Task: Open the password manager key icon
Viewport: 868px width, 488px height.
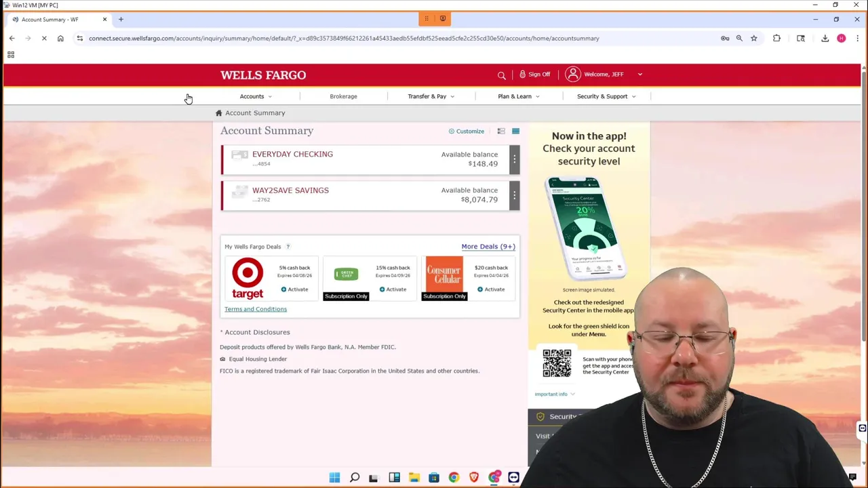Action: click(x=725, y=39)
